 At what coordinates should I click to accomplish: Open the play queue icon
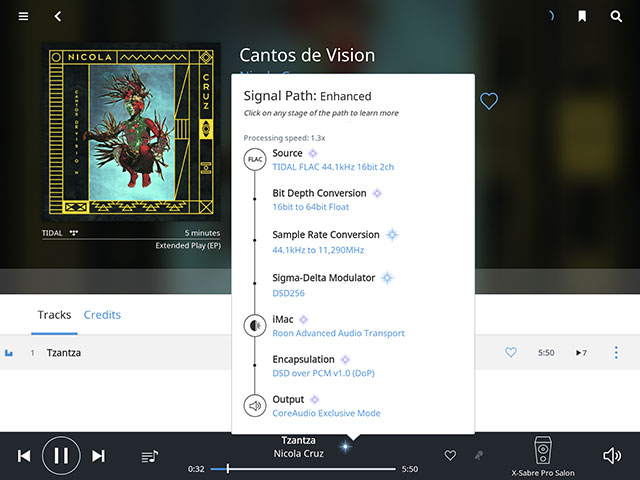click(150, 456)
